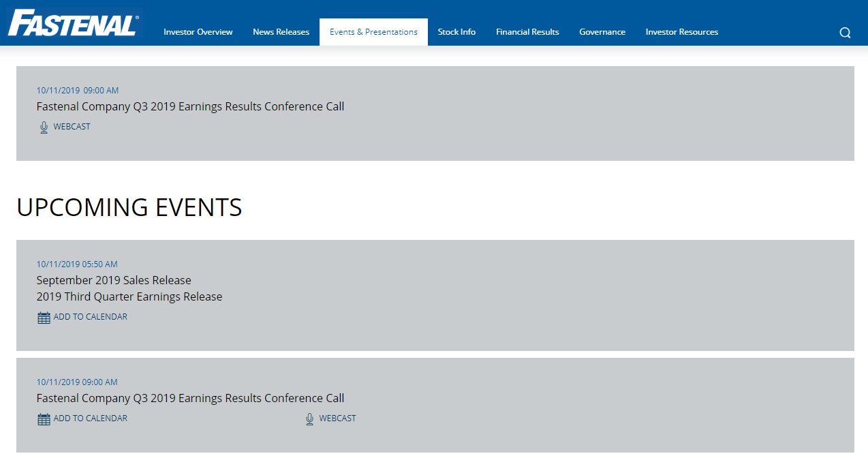
Task: Open the Governance menu
Action: [602, 32]
